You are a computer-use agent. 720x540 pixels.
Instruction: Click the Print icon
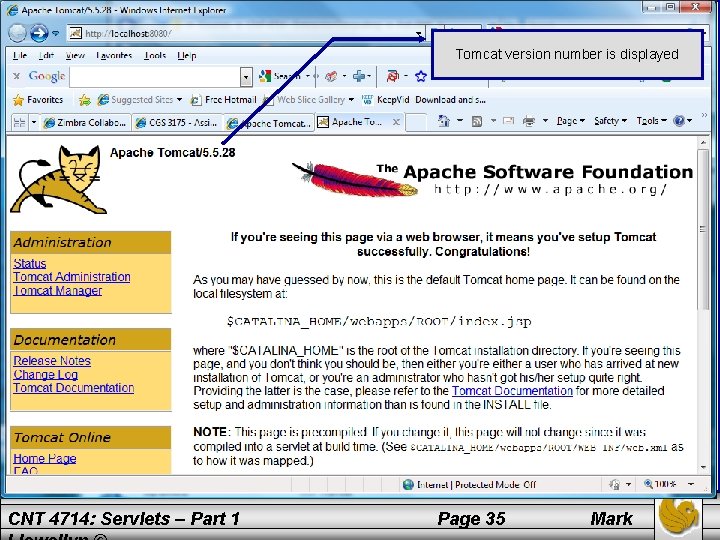529,121
